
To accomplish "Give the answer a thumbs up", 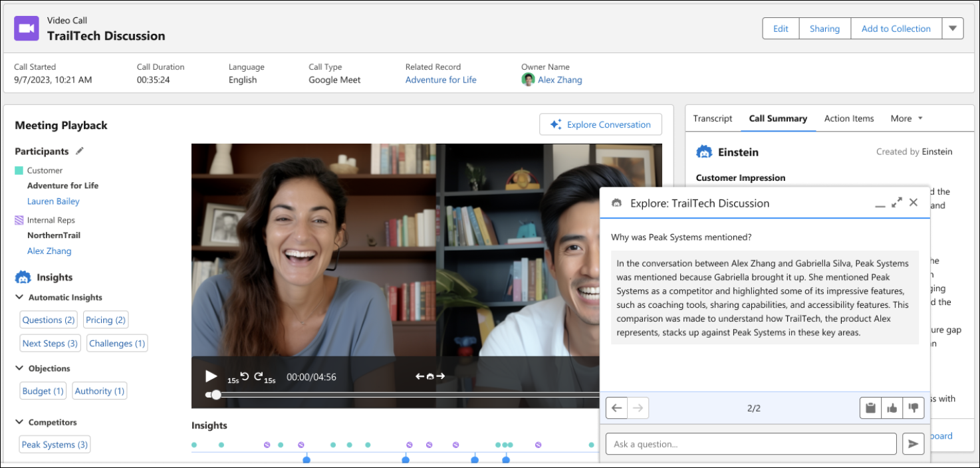I will click(x=892, y=408).
